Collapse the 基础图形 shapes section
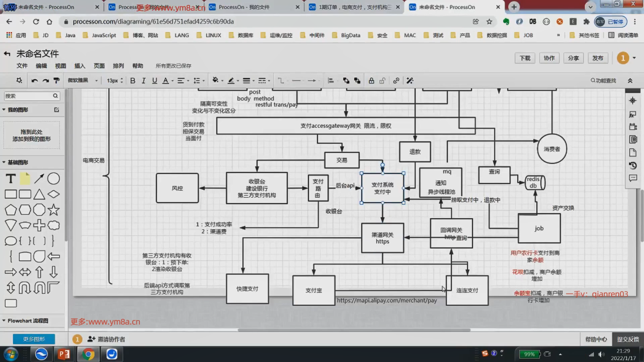This screenshot has height=362, width=644. tap(17, 162)
